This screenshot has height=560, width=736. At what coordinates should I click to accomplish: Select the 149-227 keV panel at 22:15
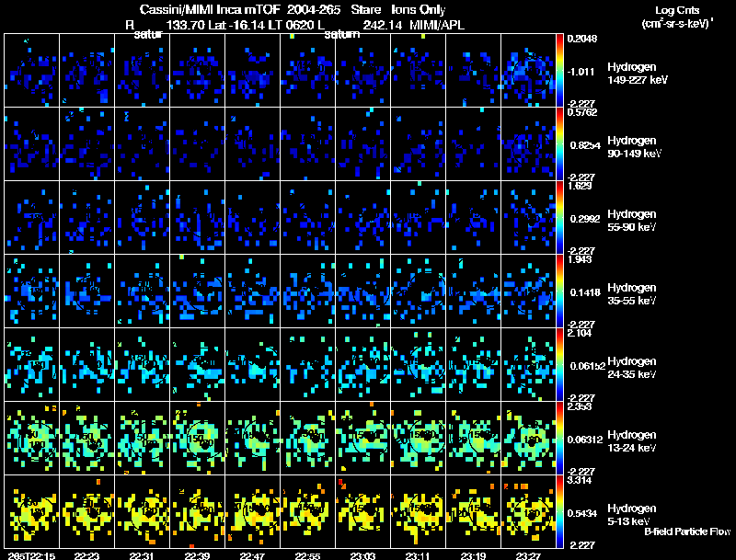click(32, 70)
